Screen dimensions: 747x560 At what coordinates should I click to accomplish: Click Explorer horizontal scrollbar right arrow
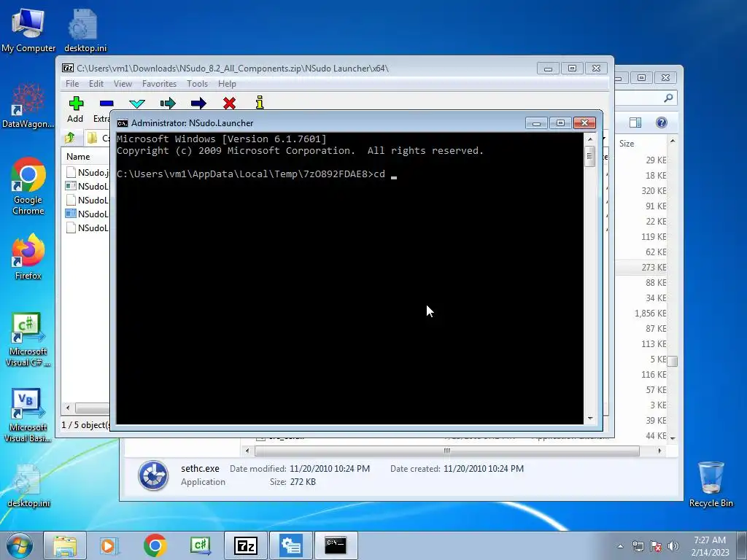tap(659, 451)
